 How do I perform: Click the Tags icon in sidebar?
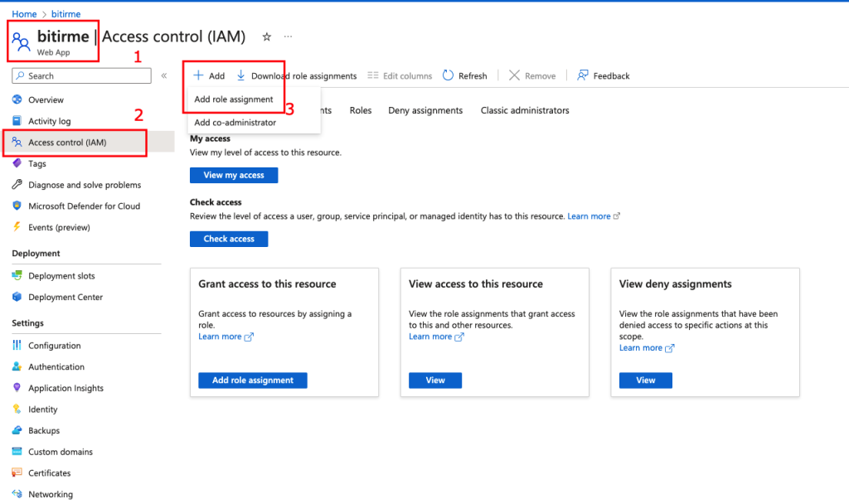17,163
